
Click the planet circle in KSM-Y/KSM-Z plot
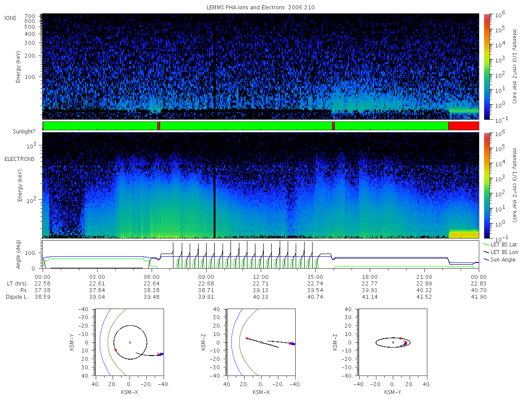point(393,342)
